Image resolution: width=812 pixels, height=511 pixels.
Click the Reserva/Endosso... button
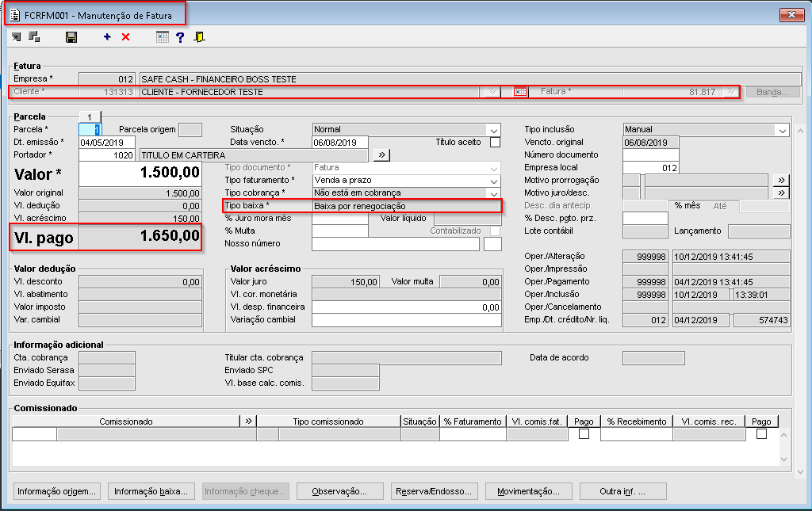click(x=434, y=491)
